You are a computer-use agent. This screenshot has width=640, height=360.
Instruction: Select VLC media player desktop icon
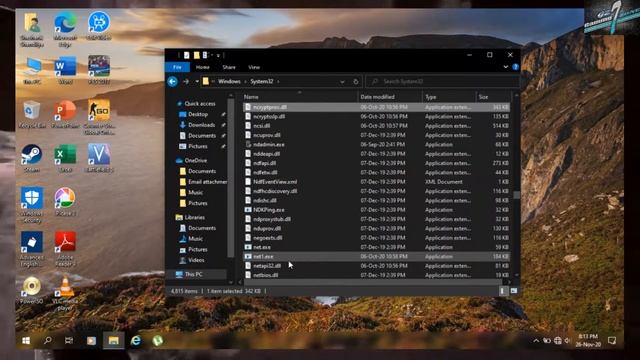click(65, 294)
